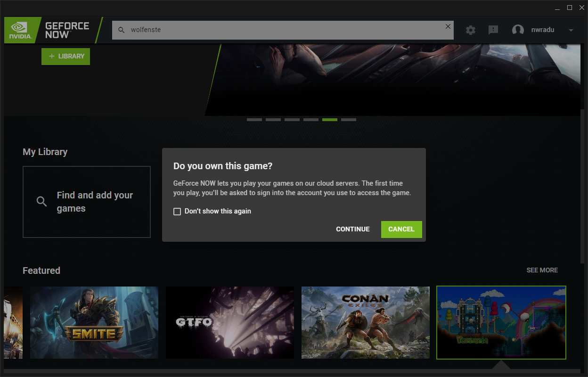Click SEE MORE next to Featured
The image size is (588, 377).
point(542,270)
